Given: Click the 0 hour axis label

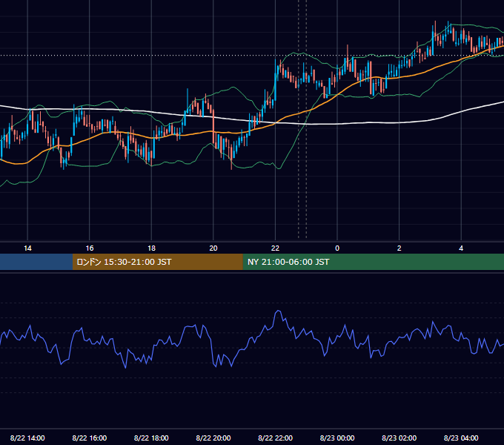Looking at the screenshot, I should [337, 248].
